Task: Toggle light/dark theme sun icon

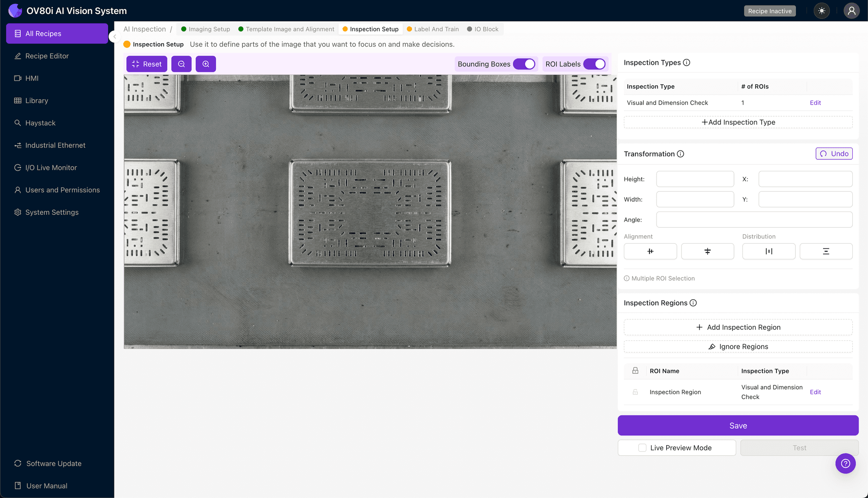Action: click(x=821, y=11)
